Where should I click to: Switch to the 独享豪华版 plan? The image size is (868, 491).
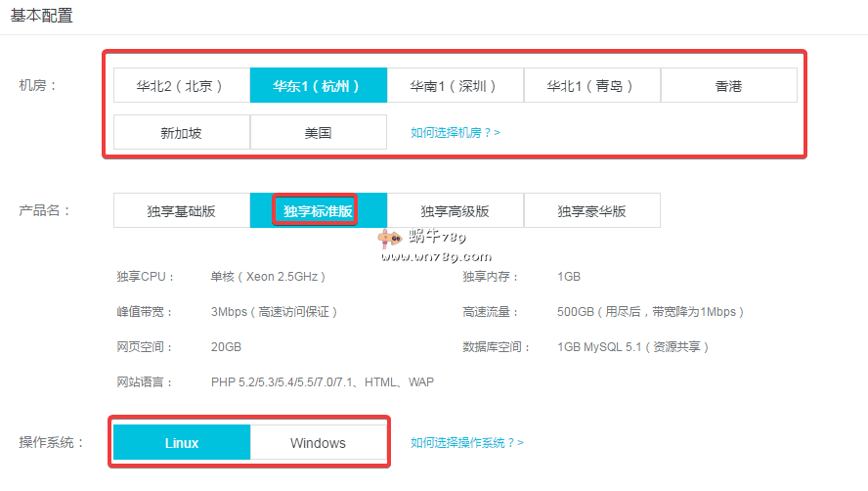click(x=592, y=210)
